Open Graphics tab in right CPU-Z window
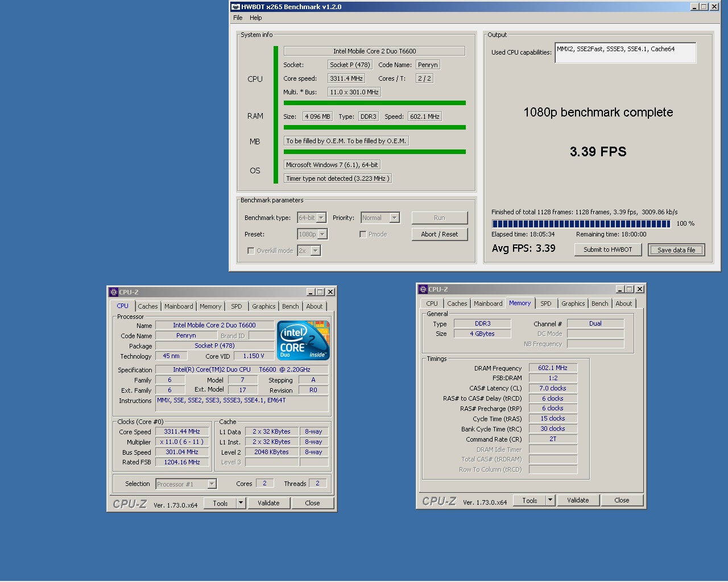The width and height of the screenshot is (728, 582). pos(573,304)
